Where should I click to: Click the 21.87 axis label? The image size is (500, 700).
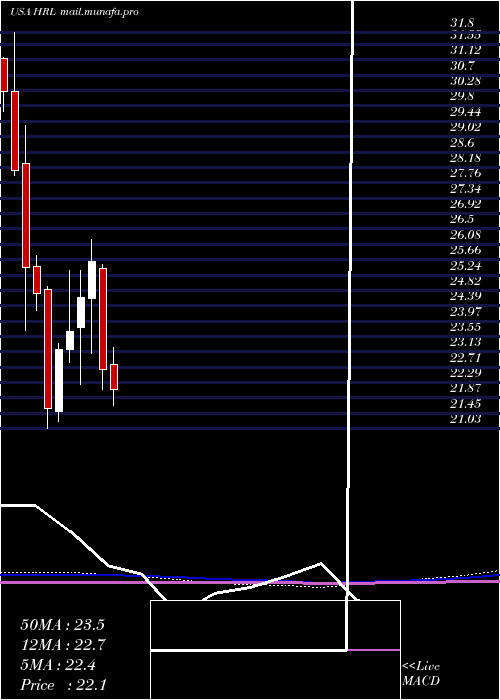pos(466,389)
